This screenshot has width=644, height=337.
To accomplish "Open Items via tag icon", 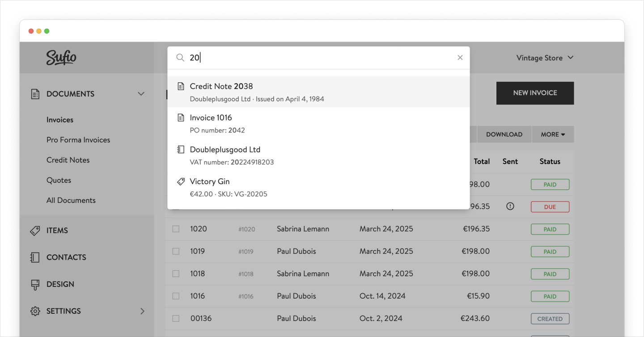I will pyautogui.click(x=35, y=231).
